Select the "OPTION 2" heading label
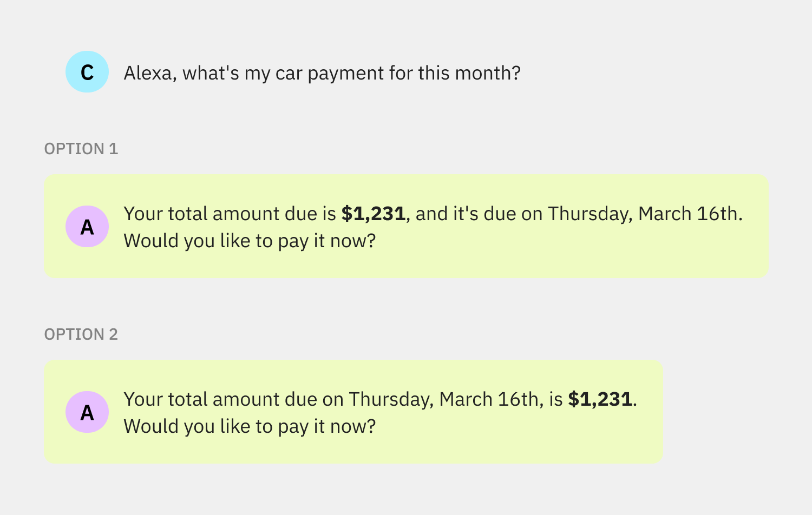This screenshot has height=515, width=812. click(81, 334)
